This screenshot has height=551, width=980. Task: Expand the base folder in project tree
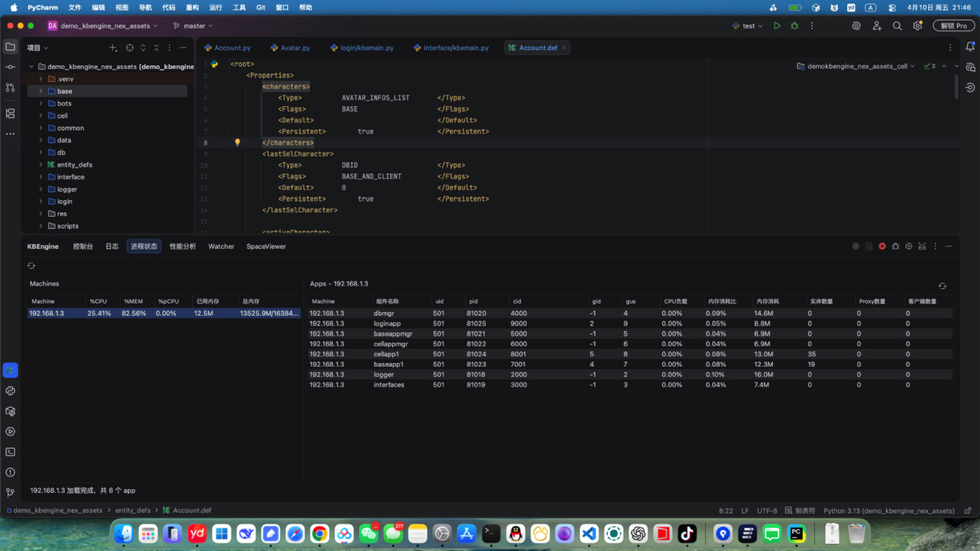40,91
